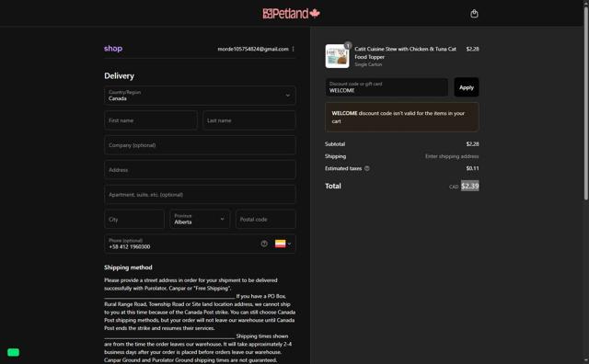Select the total amount $2.39
The image size is (589, 364).
click(470, 186)
